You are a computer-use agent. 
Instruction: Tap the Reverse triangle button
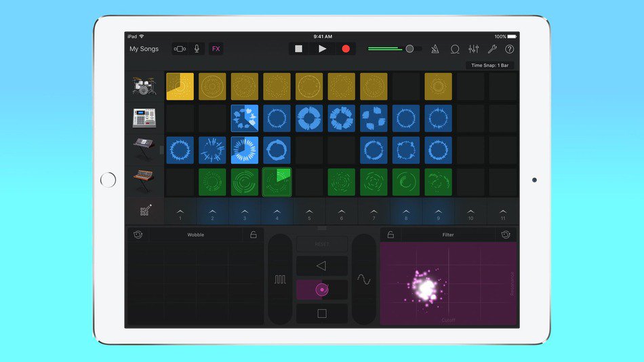(x=322, y=266)
